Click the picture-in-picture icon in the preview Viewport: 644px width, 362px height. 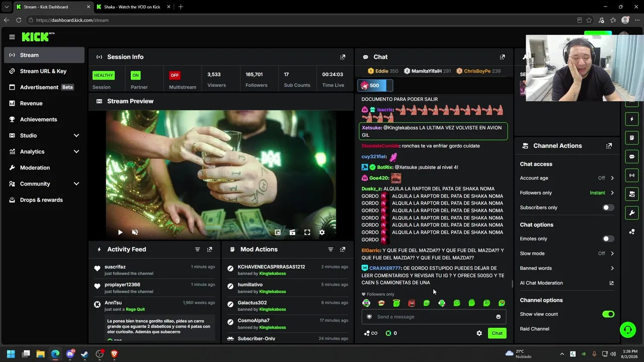coord(278,232)
